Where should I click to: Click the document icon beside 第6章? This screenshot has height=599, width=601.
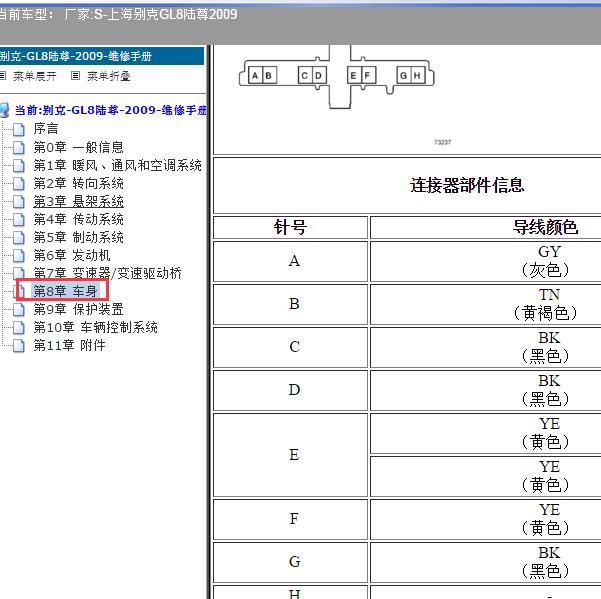tap(18, 256)
